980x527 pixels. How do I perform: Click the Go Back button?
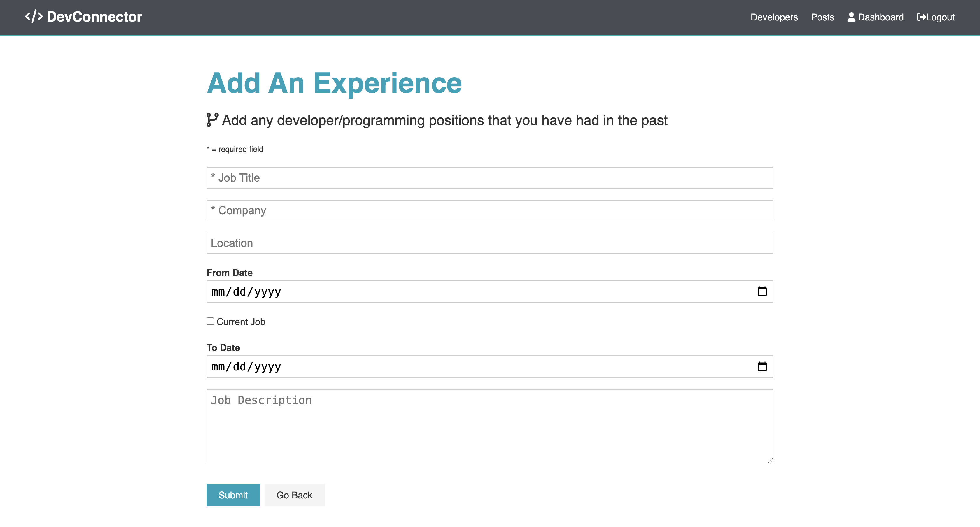294,495
